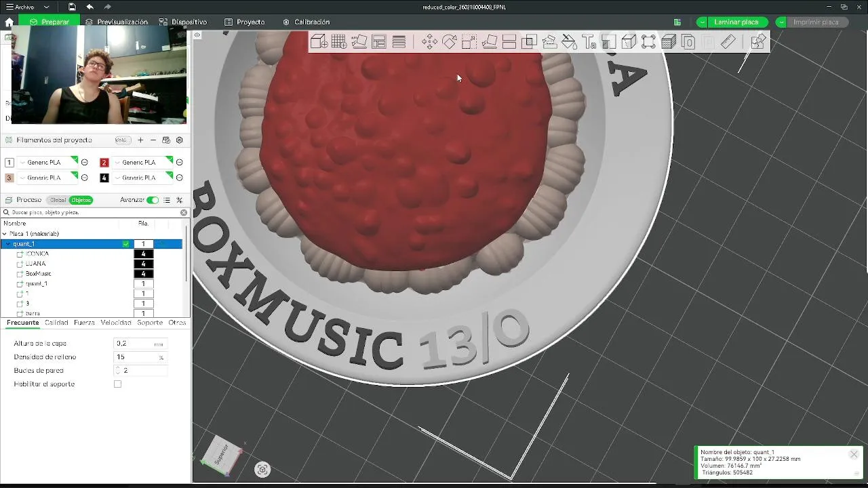Open the Mesh boolean tool
The height and width of the screenshot is (488, 868).
coord(530,42)
